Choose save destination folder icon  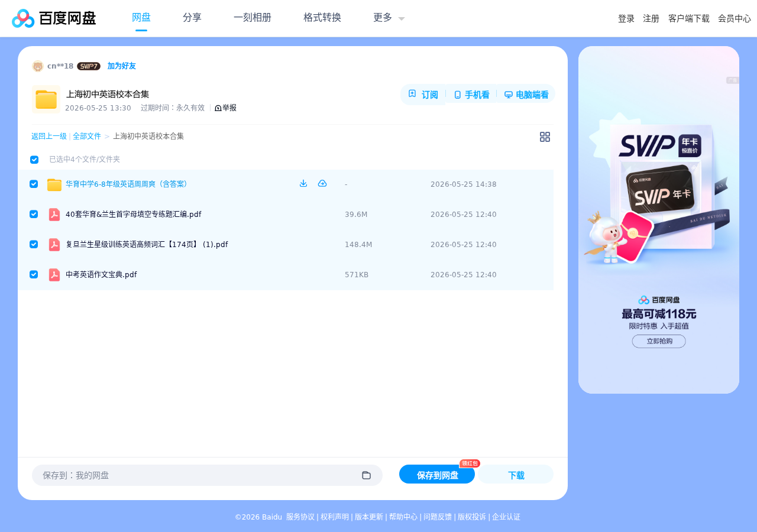click(366, 475)
